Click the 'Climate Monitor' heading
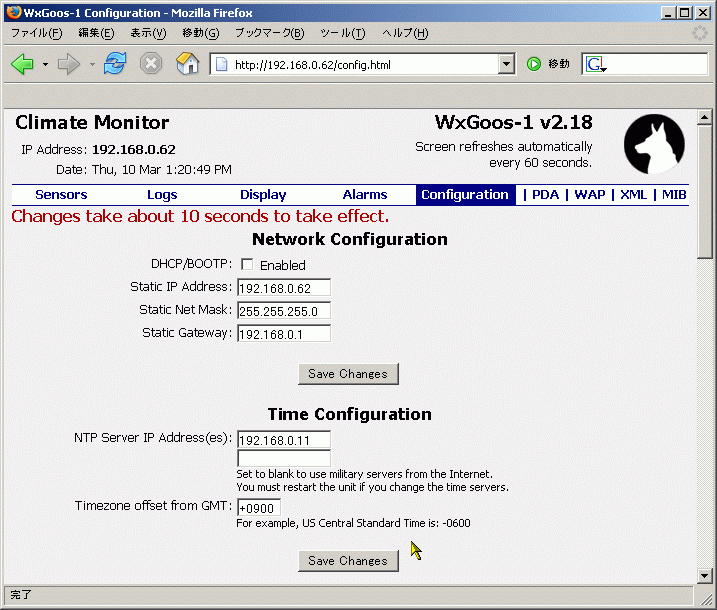Image resolution: width=717 pixels, height=610 pixels. (92, 123)
